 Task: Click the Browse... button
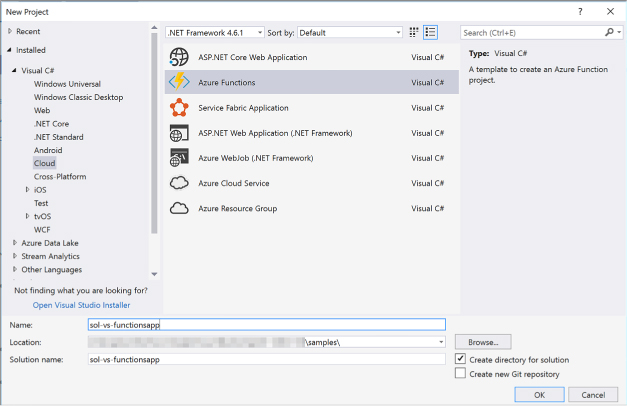pyautogui.click(x=483, y=342)
